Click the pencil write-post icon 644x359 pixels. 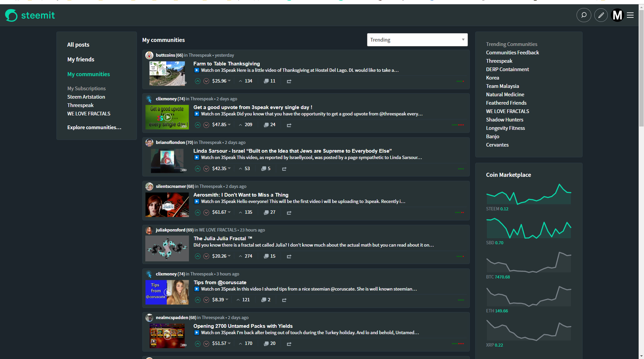coord(601,15)
